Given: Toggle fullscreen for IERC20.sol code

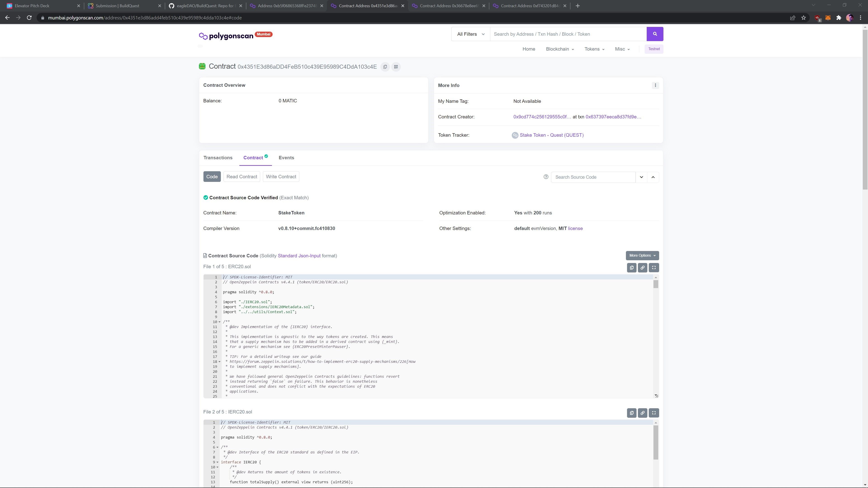Looking at the screenshot, I should [x=654, y=413].
